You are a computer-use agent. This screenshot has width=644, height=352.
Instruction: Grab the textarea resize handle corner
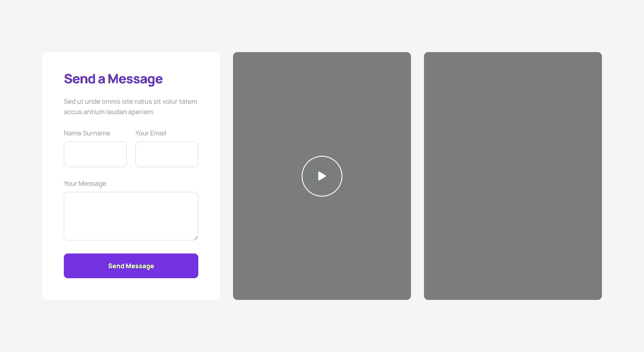click(196, 237)
